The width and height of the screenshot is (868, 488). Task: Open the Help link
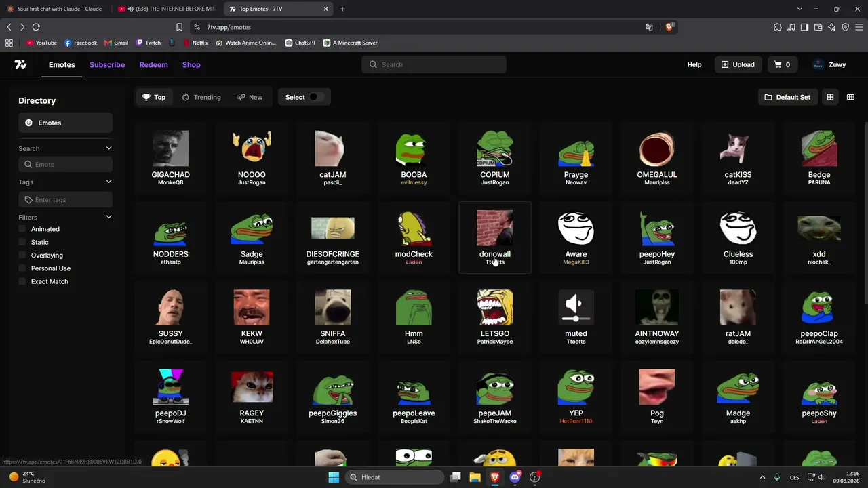click(x=694, y=64)
